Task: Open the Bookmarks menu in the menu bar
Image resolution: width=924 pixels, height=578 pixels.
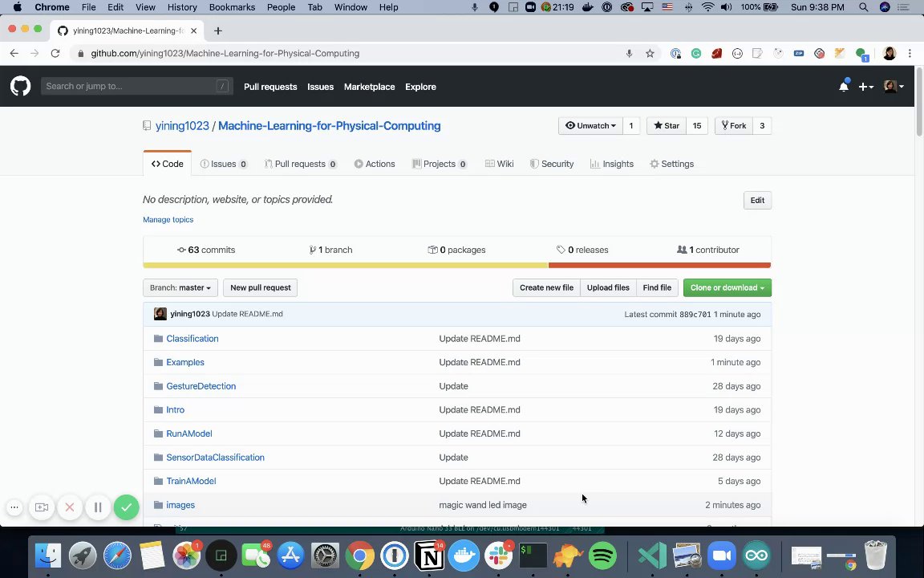Action: 232,7
